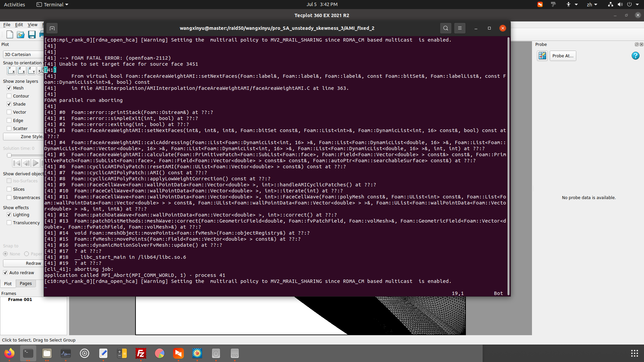Click Activities in the top bar
Screen dimensions: 644x362
(14, 4)
